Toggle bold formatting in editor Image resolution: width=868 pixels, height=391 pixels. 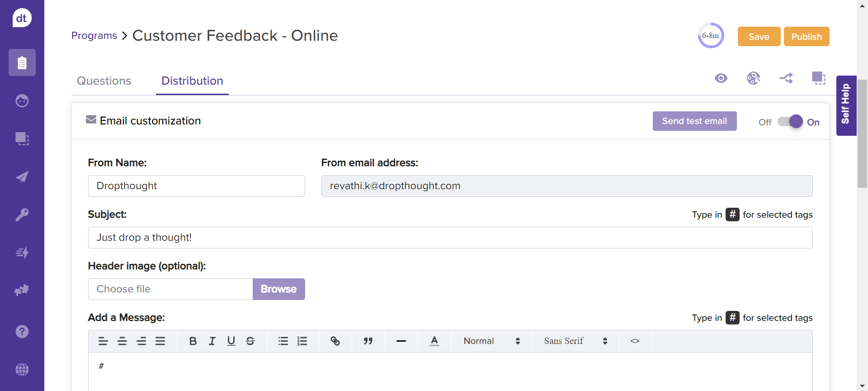[x=193, y=341]
